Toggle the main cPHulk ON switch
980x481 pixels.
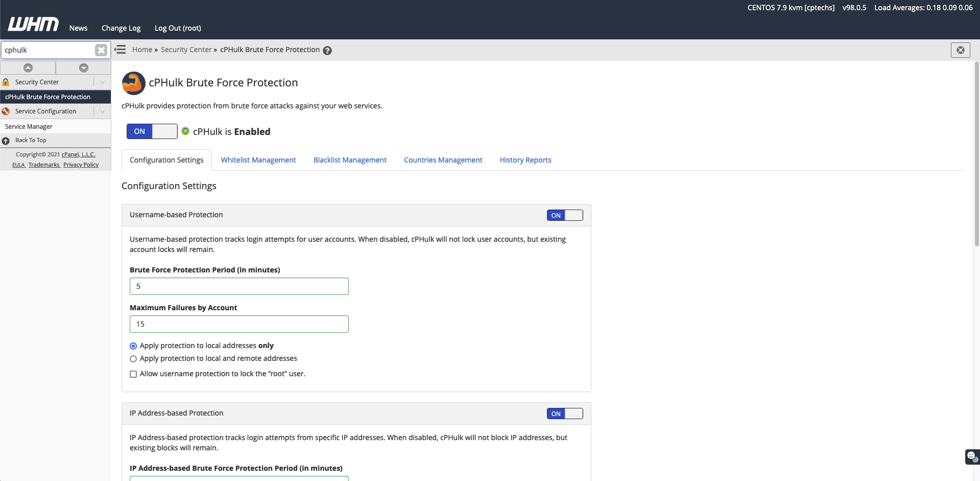tap(152, 131)
